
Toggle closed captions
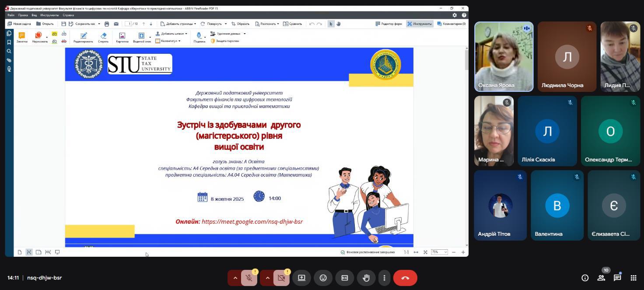pos(345,278)
